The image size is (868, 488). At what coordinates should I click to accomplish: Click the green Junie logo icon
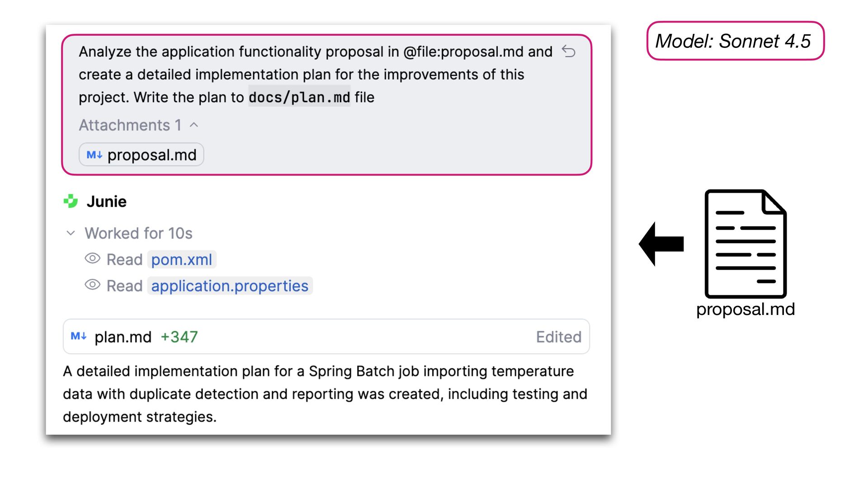click(71, 201)
